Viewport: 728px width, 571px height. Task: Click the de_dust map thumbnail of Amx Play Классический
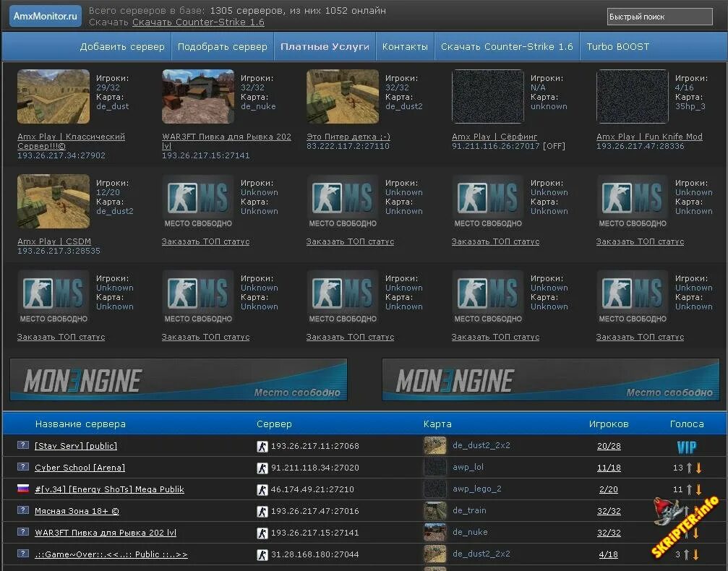tap(53, 97)
